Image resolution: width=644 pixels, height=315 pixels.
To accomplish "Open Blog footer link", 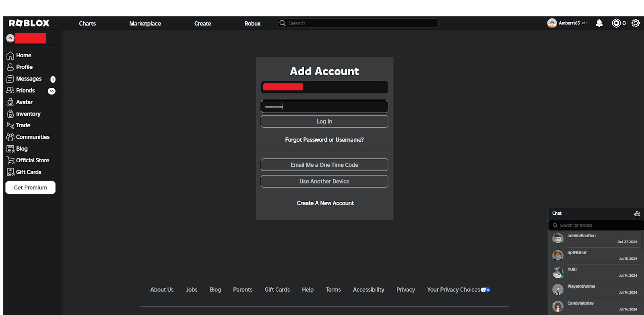I will 215,290.
